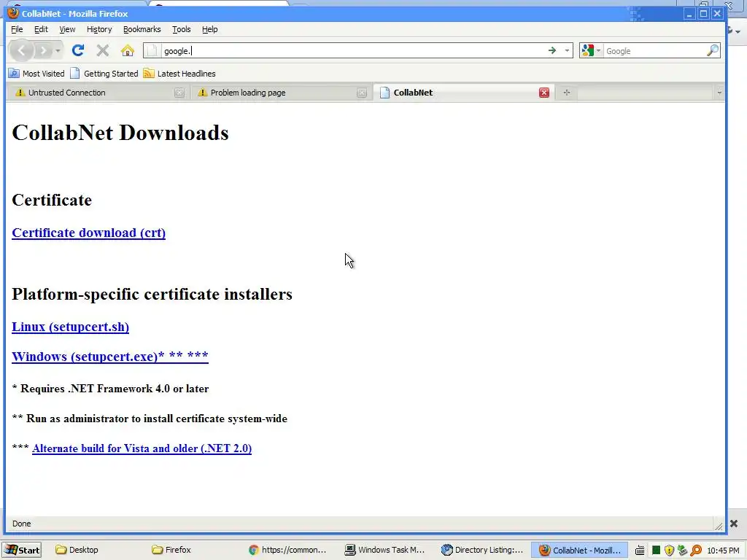Click Windows (setupcert.exe) link
Screen dimensions: 747x560
pyautogui.click(x=110, y=357)
